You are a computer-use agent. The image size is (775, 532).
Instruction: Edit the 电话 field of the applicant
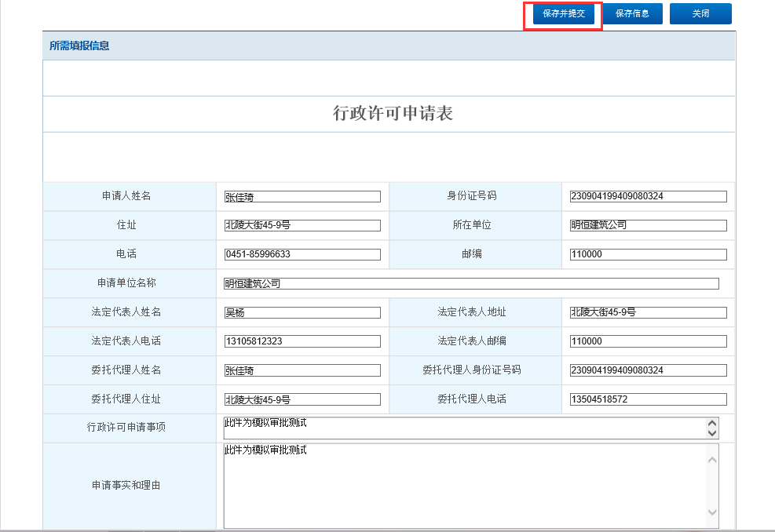(x=302, y=254)
